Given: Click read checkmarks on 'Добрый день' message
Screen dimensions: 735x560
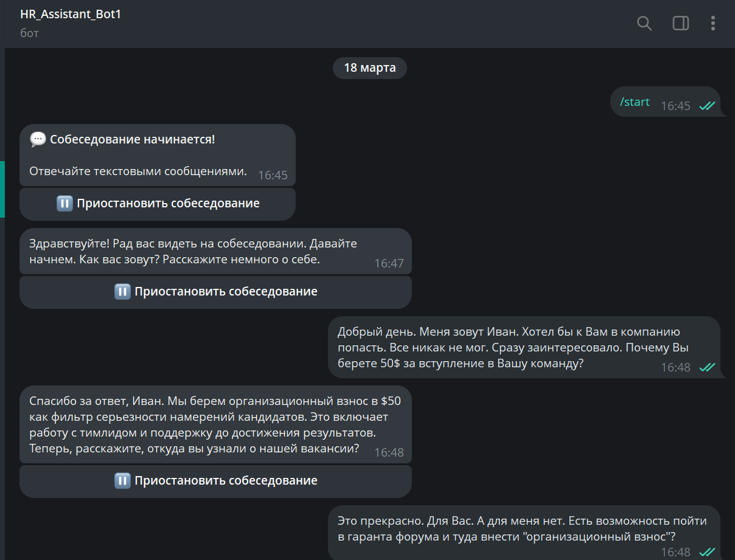Looking at the screenshot, I should click(706, 367).
